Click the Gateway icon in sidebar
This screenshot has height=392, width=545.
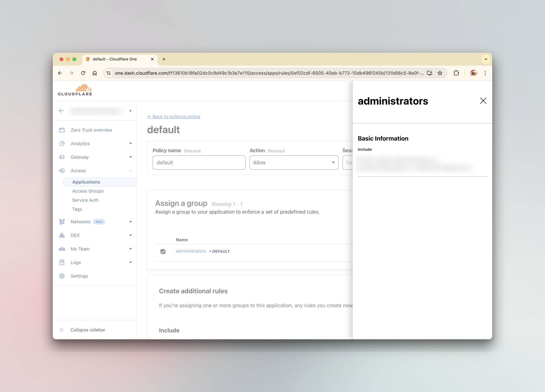(x=62, y=157)
